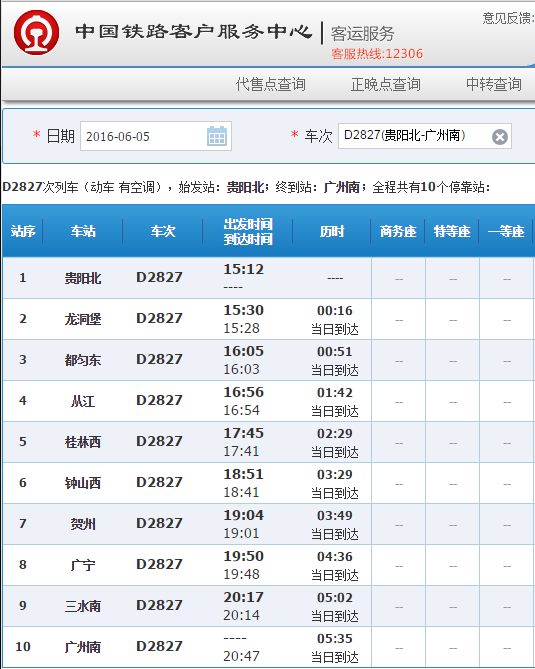This screenshot has width=535, height=669.
Task: Click departure time 16:56
Action: [244, 392]
